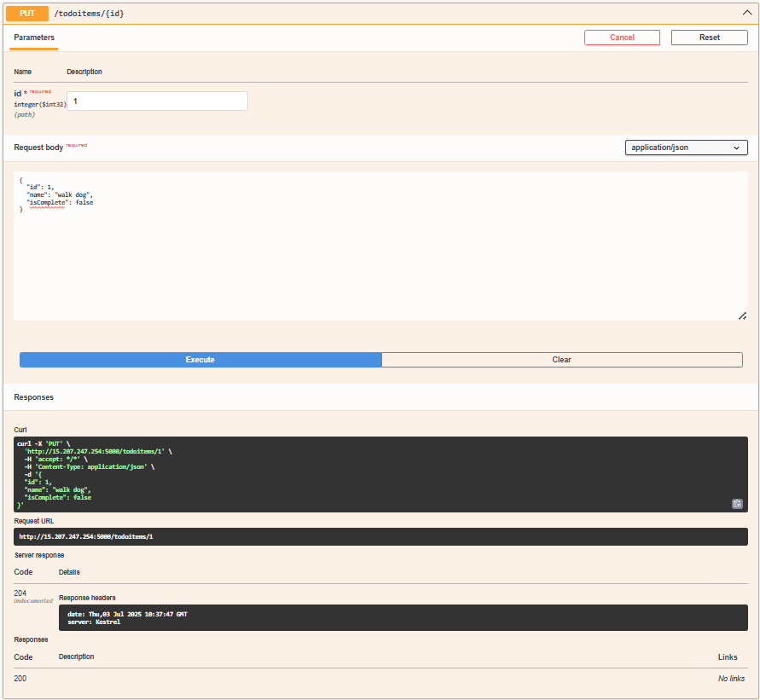This screenshot has width=760, height=700.
Task: Click inside the request body JSON textarea
Action: click(x=380, y=246)
